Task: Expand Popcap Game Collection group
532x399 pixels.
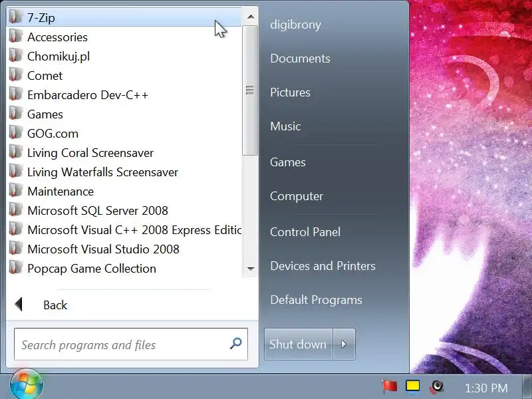Action: (x=124, y=269)
